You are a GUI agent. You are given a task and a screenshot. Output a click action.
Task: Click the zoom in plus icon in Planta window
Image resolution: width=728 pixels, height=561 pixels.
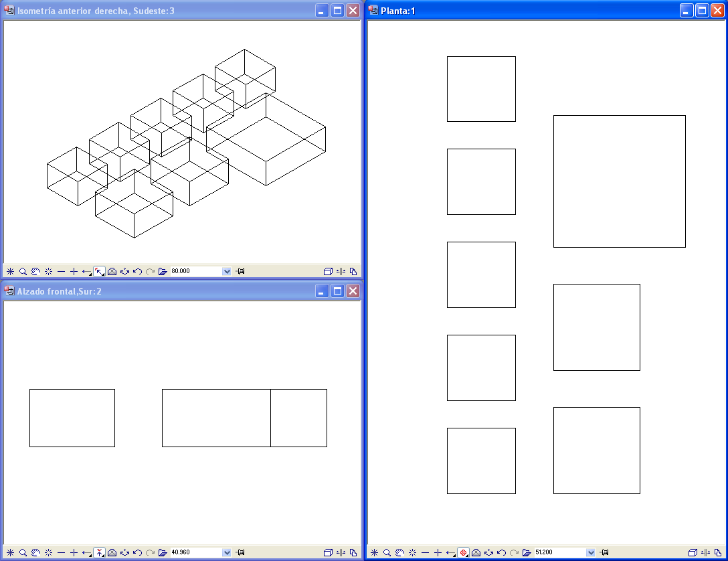coord(438,553)
